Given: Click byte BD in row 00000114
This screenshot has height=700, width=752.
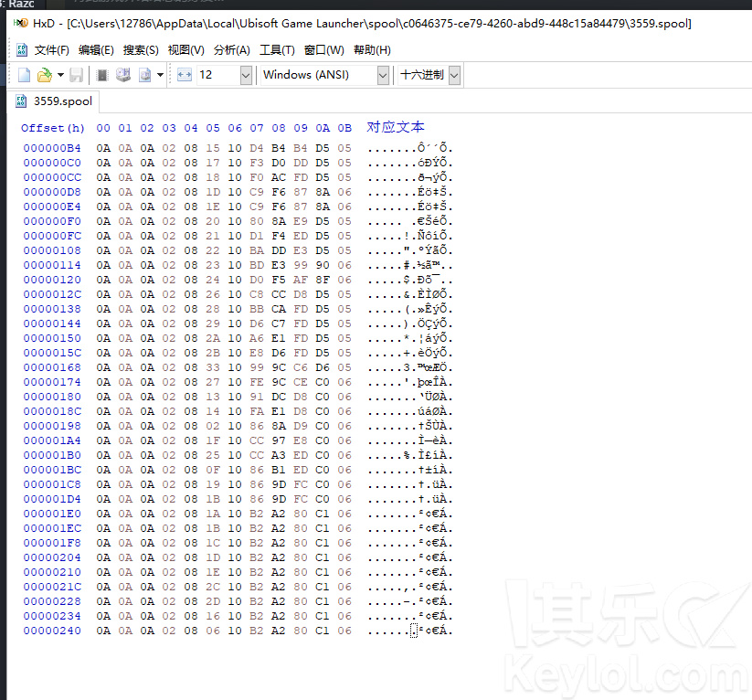Looking at the screenshot, I should pyautogui.click(x=257, y=265).
